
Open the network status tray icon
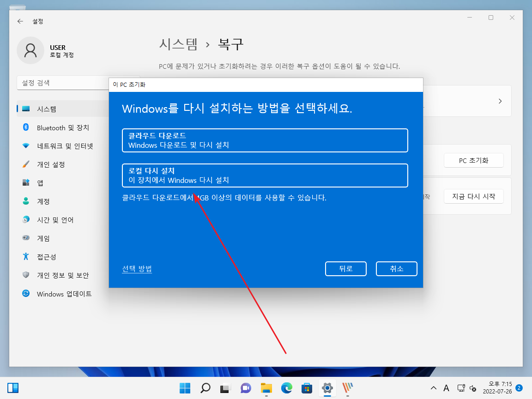coord(461,388)
